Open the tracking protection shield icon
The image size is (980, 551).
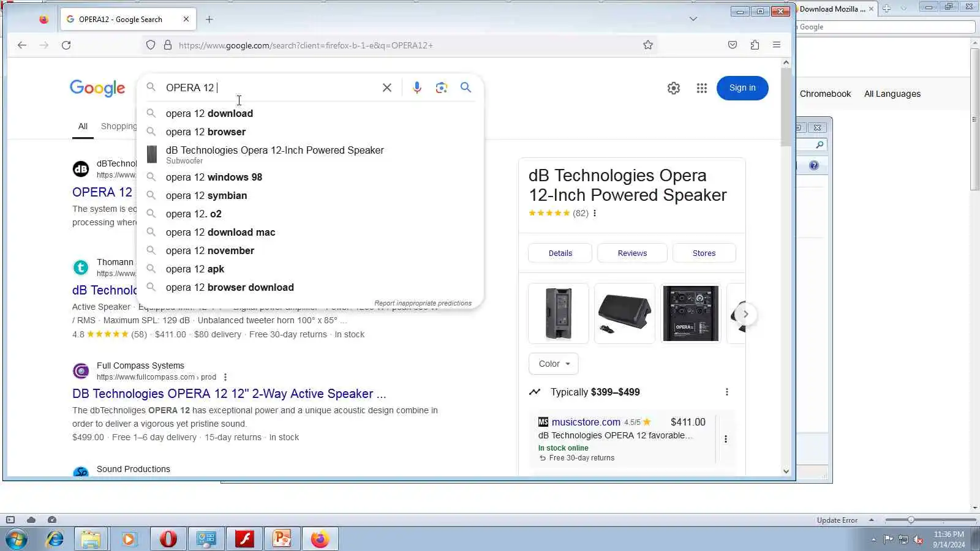click(151, 45)
